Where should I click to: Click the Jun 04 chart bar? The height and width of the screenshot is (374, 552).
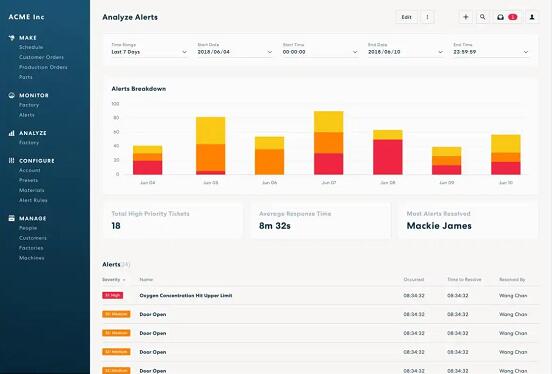tap(148, 160)
